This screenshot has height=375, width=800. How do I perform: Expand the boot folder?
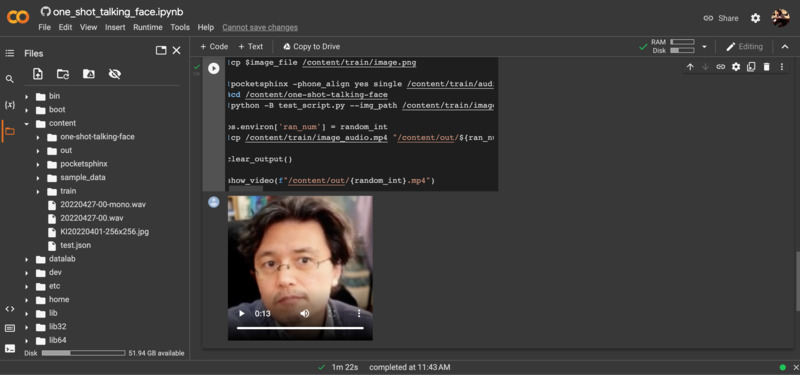click(27, 110)
